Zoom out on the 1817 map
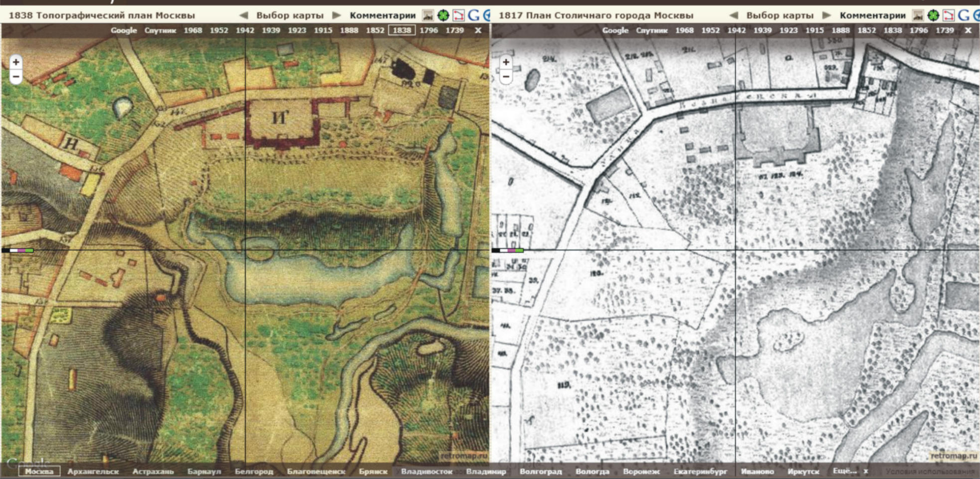Image resolution: width=980 pixels, height=479 pixels. (506, 77)
